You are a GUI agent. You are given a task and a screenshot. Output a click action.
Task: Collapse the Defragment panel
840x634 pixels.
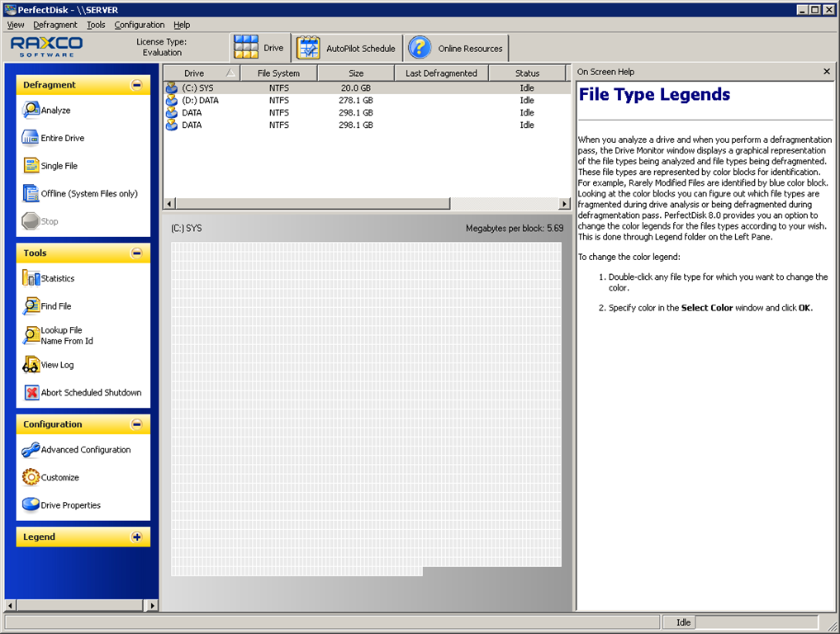click(136, 84)
